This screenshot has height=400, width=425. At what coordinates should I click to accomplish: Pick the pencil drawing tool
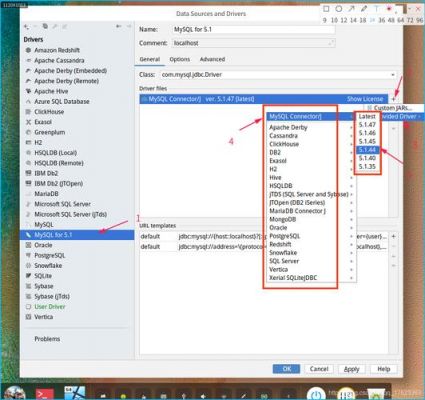[364, 9]
